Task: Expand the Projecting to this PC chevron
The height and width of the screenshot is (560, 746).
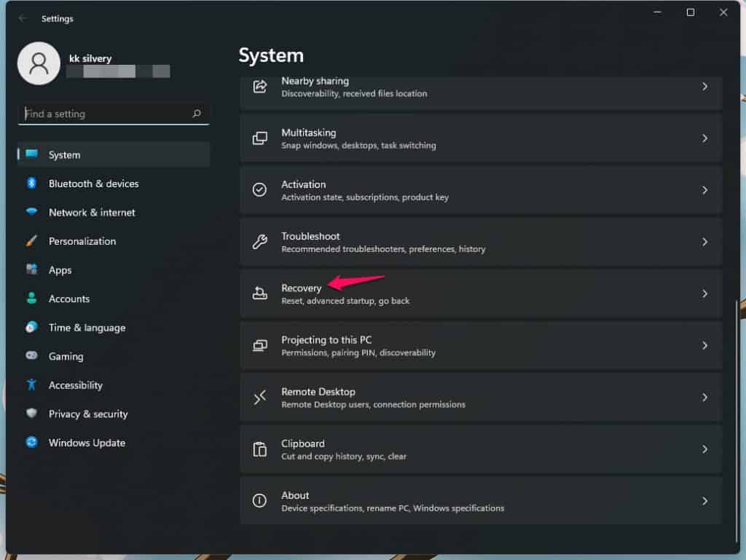Action: coord(704,346)
